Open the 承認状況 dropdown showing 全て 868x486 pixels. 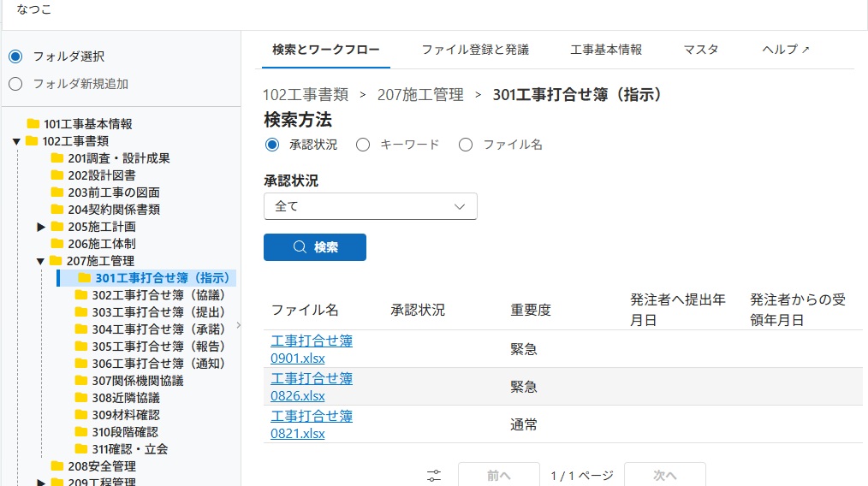370,206
